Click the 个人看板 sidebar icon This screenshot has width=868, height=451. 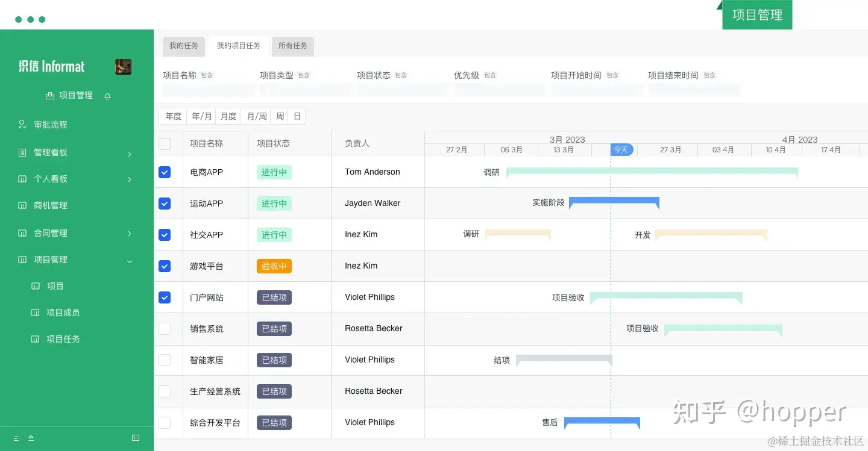(22, 179)
